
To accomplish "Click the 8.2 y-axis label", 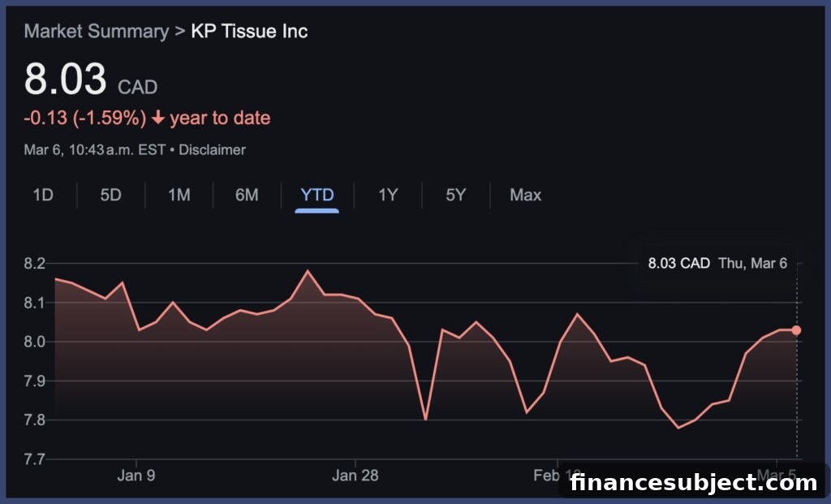I will point(34,264).
